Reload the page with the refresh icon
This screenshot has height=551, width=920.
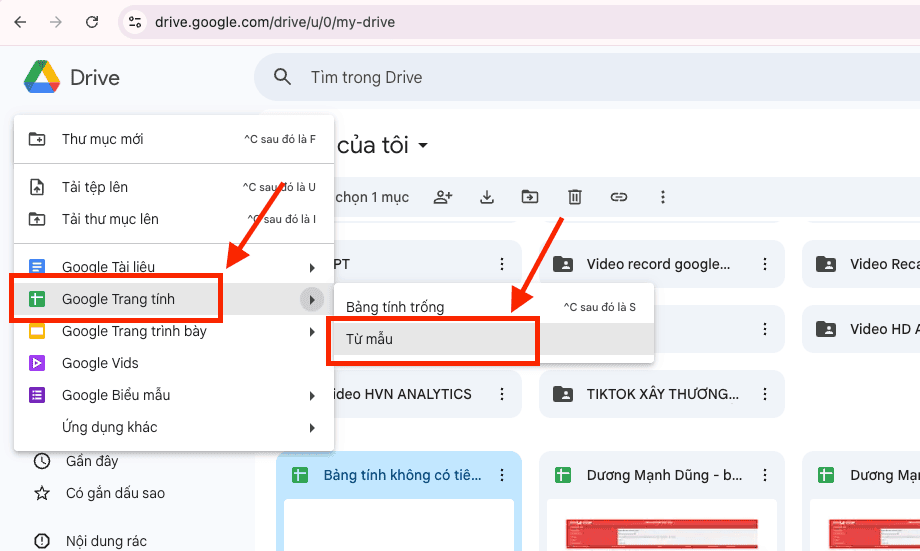coord(92,22)
